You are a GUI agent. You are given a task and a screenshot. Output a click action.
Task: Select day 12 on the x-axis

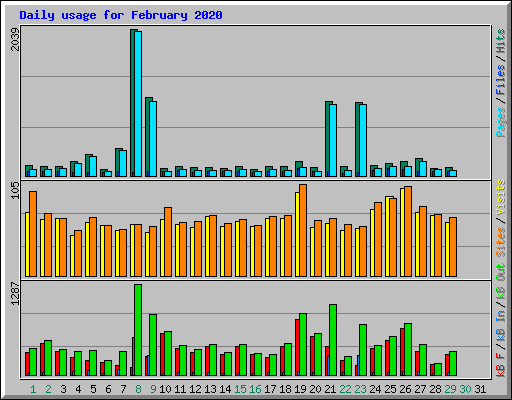(195, 389)
